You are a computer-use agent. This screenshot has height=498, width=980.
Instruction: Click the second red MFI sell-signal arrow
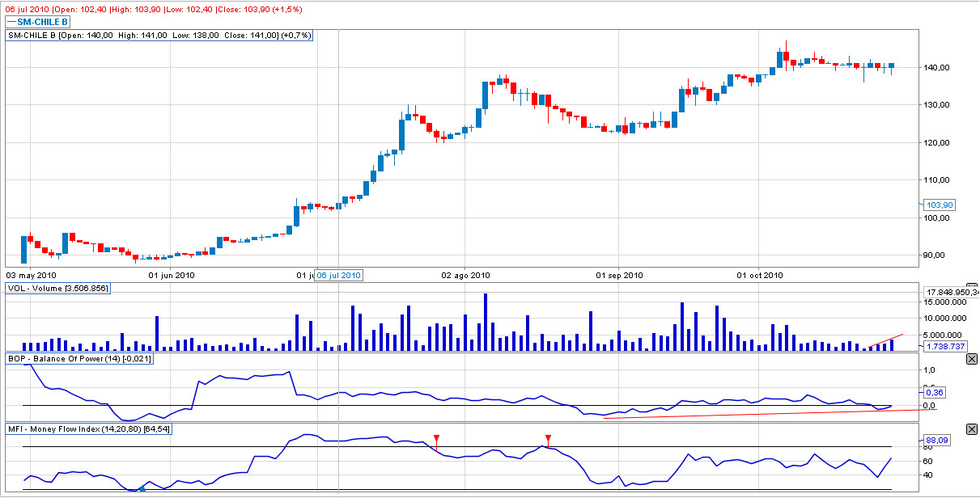pos(548,437)
